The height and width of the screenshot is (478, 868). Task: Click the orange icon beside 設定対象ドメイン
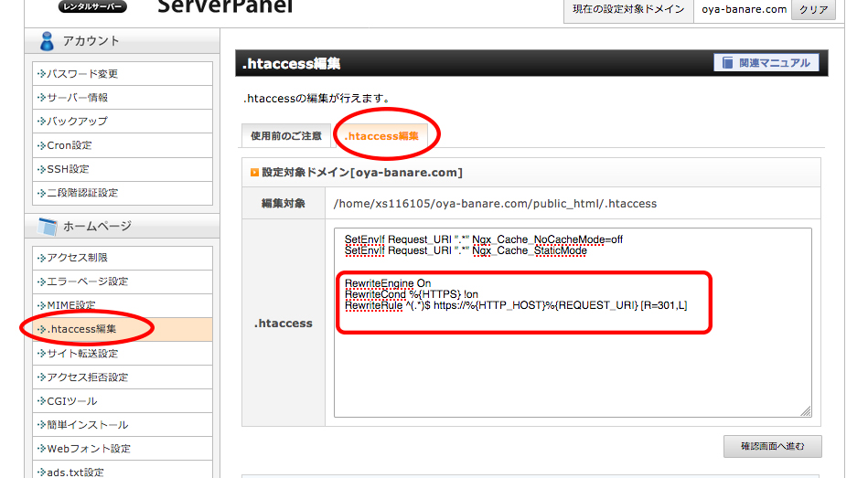(x=254, y=173)
